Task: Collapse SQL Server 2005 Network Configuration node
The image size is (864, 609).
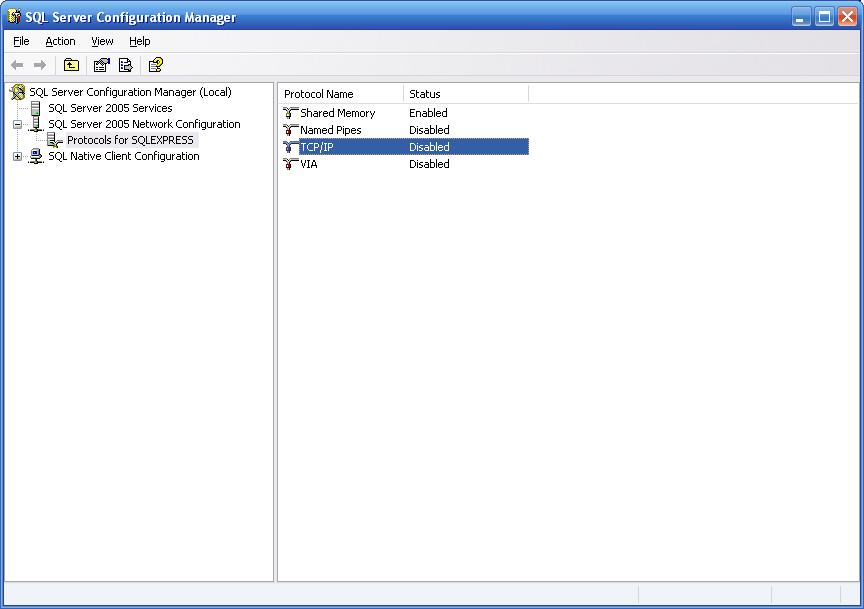Action: pyautogui.click(x=18, y=125)
